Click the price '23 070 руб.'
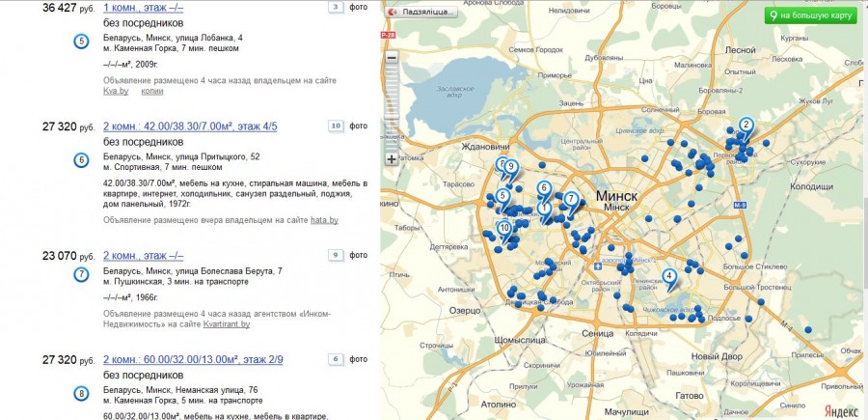868x420 pixels. 68,256
